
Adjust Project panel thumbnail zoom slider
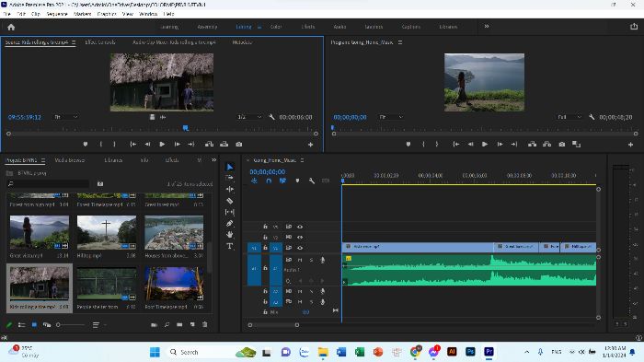(71, 325)
